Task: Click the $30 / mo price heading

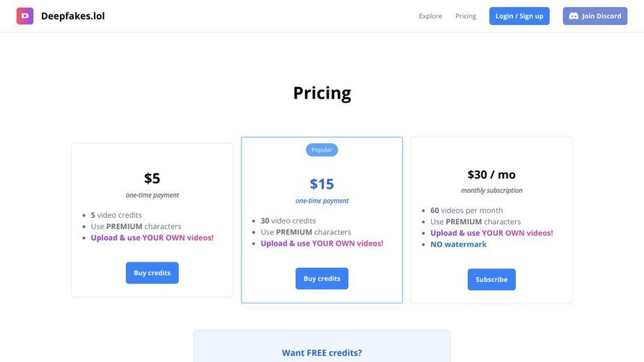Action: 492,175
